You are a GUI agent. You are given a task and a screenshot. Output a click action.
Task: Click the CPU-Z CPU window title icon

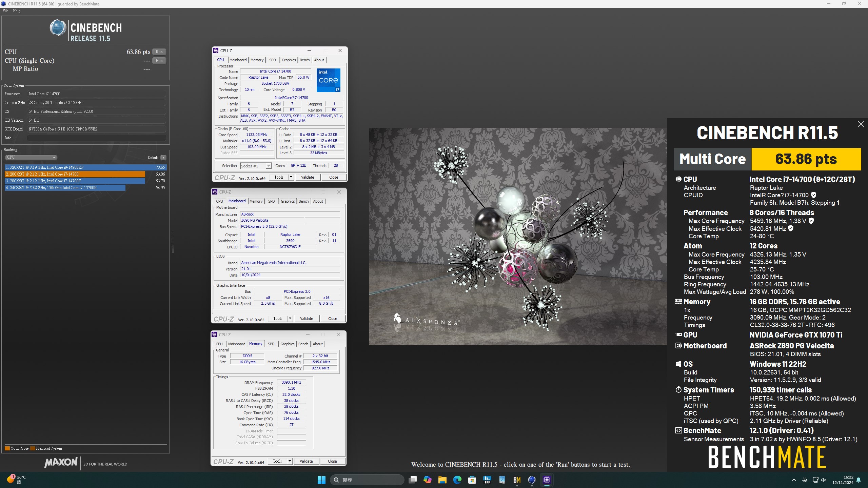point(216,50)
